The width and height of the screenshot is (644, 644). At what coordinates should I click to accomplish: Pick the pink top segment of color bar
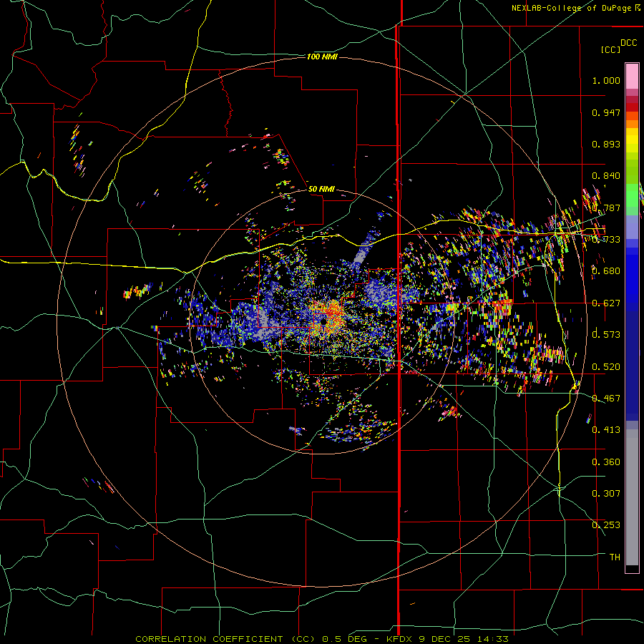pos(632,76)
